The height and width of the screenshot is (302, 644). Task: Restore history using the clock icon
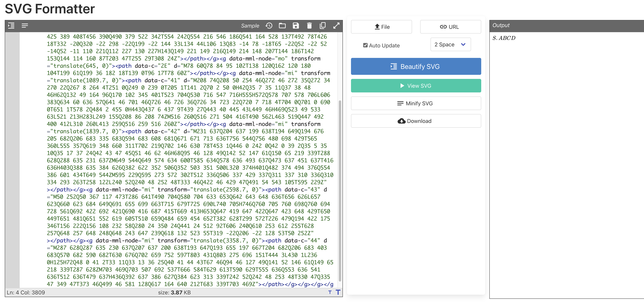(269, 26)
